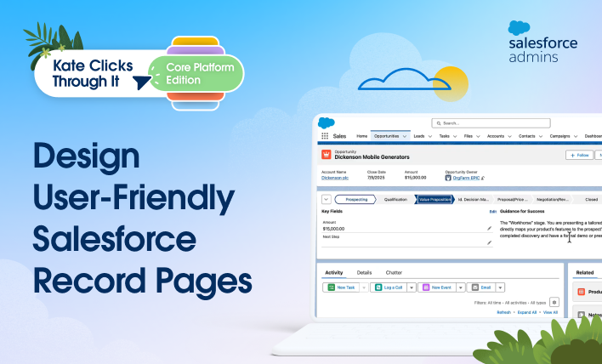Click the Edit link in Key Fields
Image resolution: width=602 pixels, height=364 pixels.
[x=493, y=212]
